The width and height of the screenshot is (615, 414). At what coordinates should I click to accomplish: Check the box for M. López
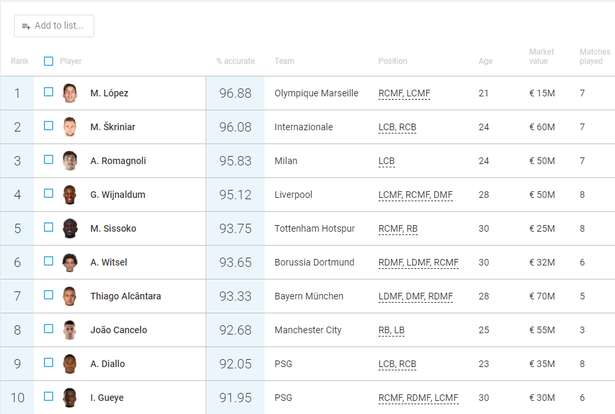[49, 93]
